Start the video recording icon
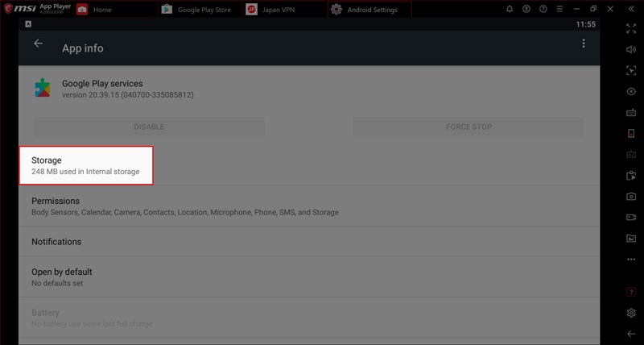This screenshot has width=644, height=345. click(631, 217)
